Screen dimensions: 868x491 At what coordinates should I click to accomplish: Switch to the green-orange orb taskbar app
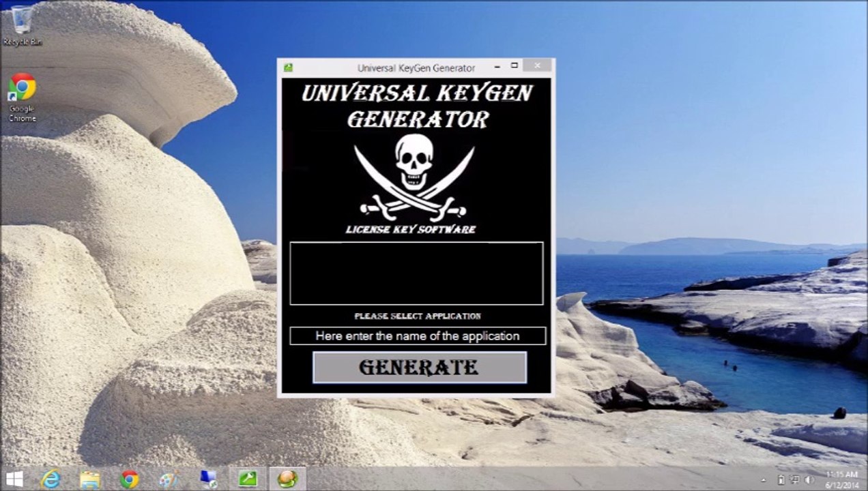(x=287, y=479)
